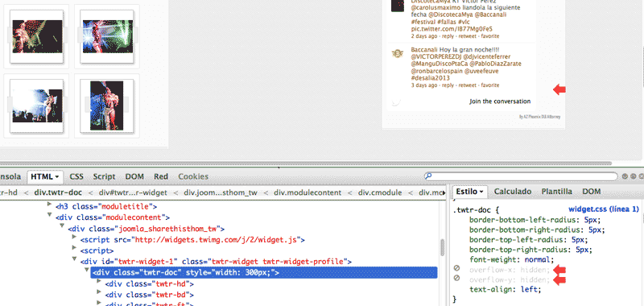The width and height of the screenshot is (644, 306).
Task: Click reply on the '2 days ago' tweet
Action: coord(448,36)
